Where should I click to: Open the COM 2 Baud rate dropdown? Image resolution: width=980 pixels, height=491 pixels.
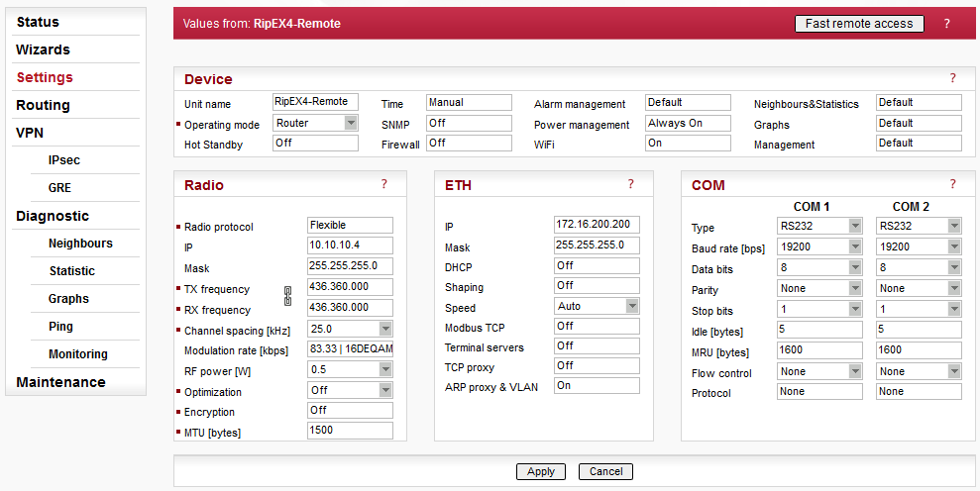pyautogui.click(x=919, y=246)
